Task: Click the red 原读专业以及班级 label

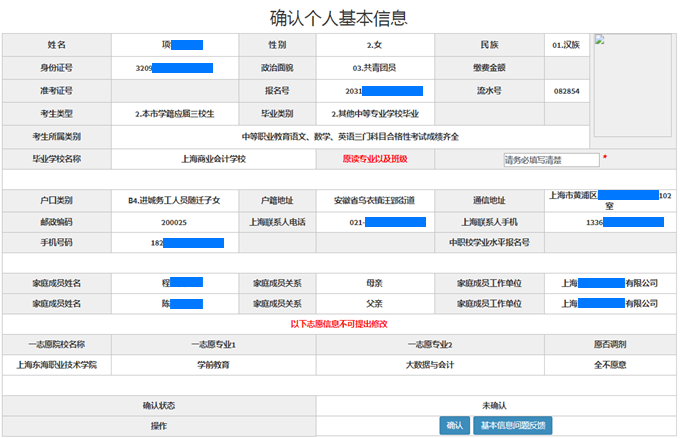Action: [x=374, y=159]
